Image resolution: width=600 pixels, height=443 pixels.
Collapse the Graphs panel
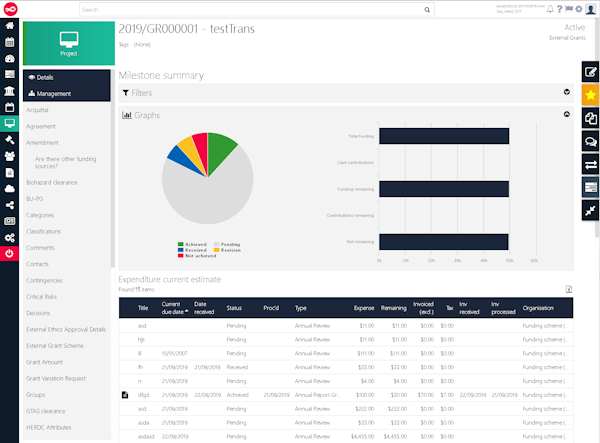coord(567,115)
